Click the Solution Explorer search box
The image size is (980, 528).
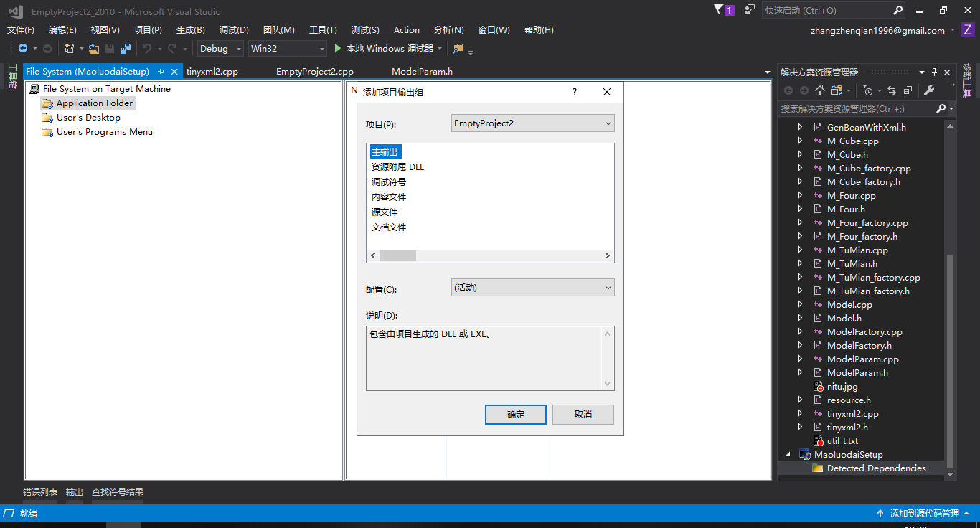tap(854, 108)
